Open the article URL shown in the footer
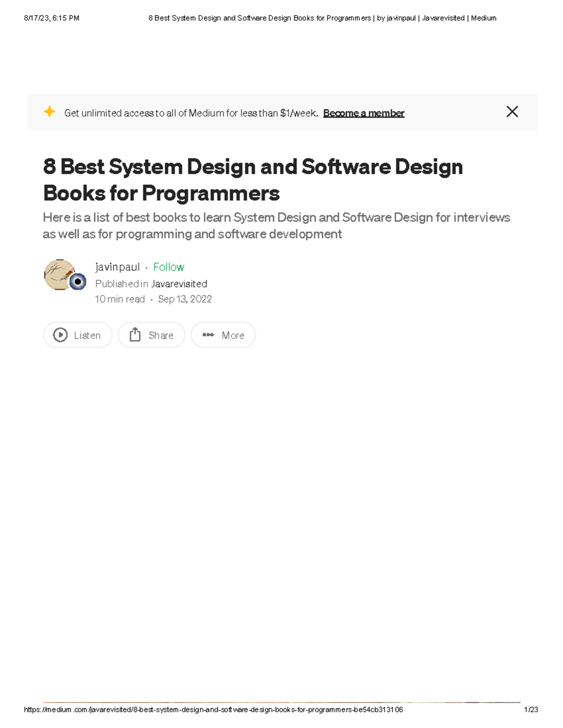The width and height of the screenshot is (563, 728). [213, 710]
